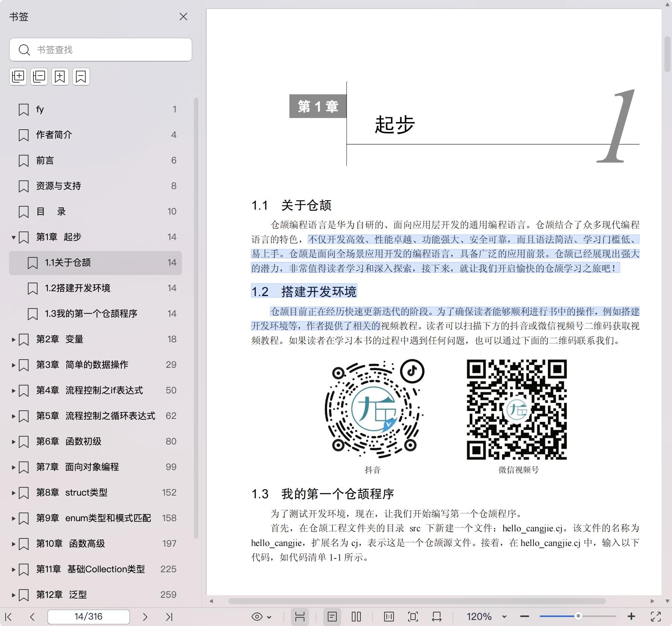
Task: Click the 第 1 章 chapter label
Action: click(318, 106)
